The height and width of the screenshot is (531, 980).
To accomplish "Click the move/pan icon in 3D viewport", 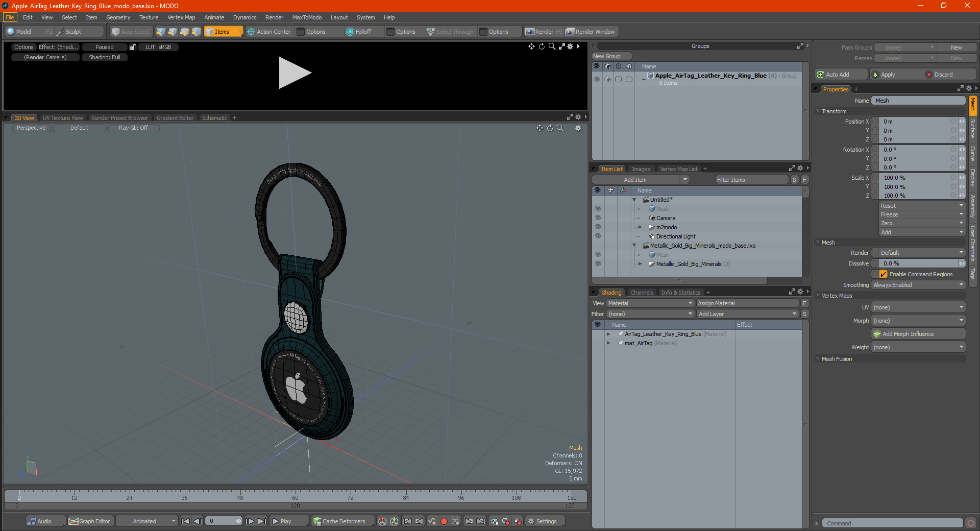I will coord(540,128).
